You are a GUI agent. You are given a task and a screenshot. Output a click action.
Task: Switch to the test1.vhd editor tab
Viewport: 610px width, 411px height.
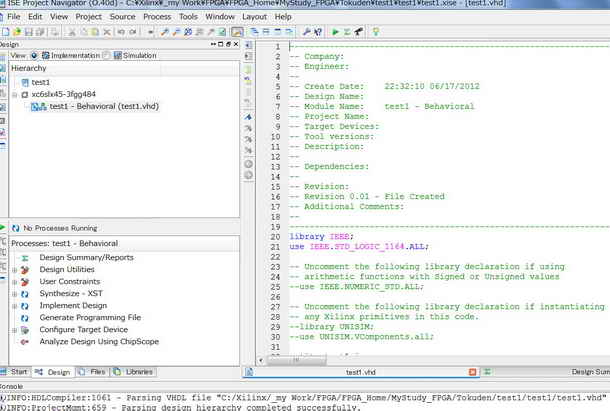361,372
